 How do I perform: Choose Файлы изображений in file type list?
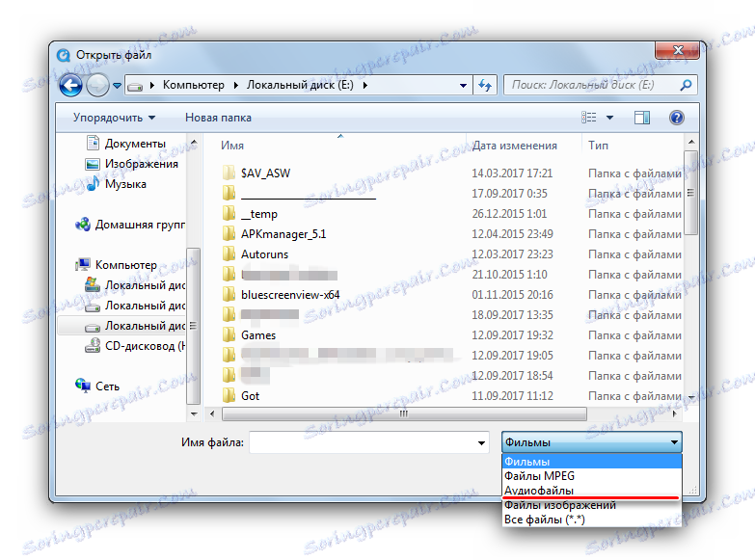pyautogui.click(x=592, y=505)
